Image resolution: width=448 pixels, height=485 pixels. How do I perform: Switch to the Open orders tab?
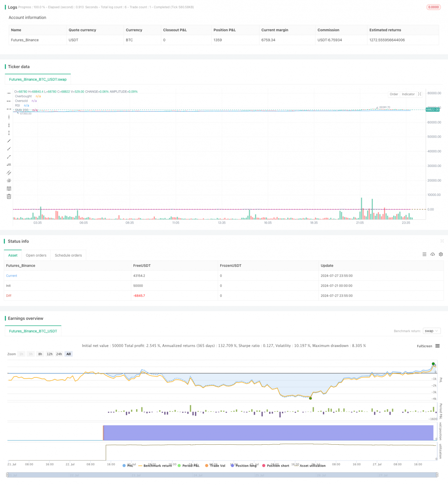[x=36, y=255]
